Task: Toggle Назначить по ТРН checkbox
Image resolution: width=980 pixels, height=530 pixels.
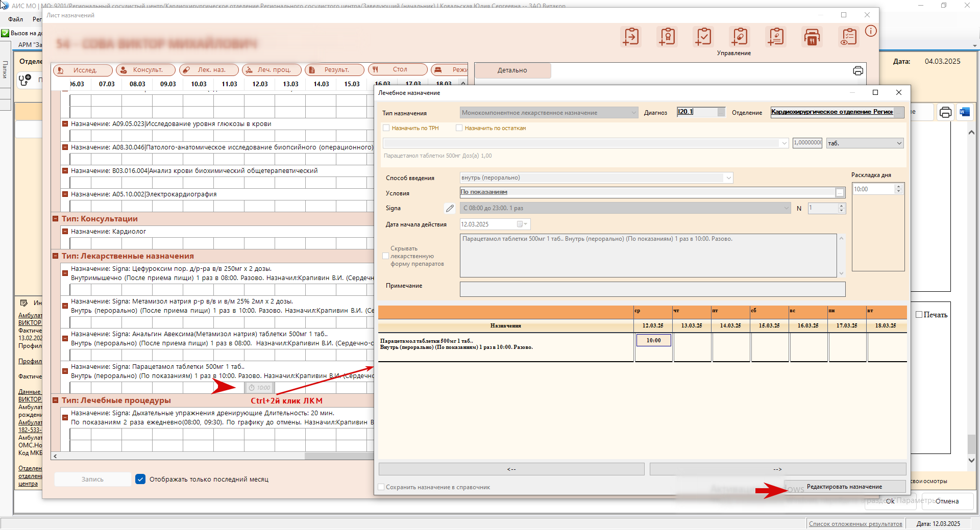Action: pos(386,128)
